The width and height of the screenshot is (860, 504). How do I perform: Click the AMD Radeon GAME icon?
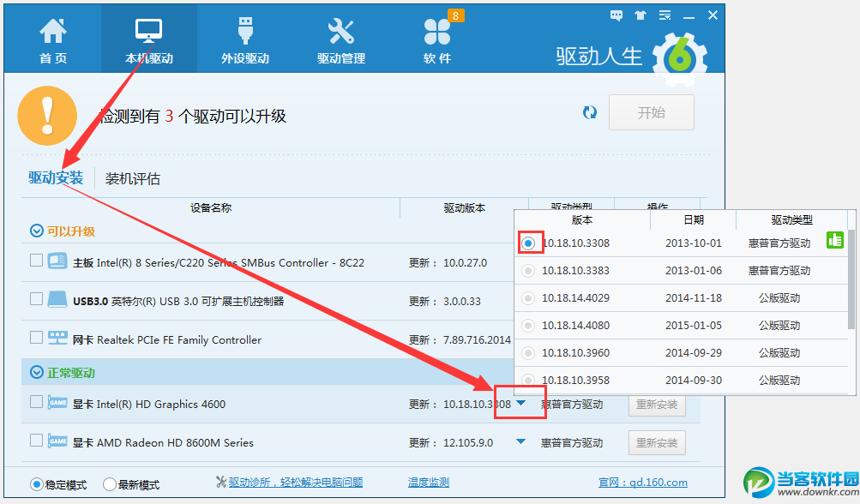(x=57, y=441)
